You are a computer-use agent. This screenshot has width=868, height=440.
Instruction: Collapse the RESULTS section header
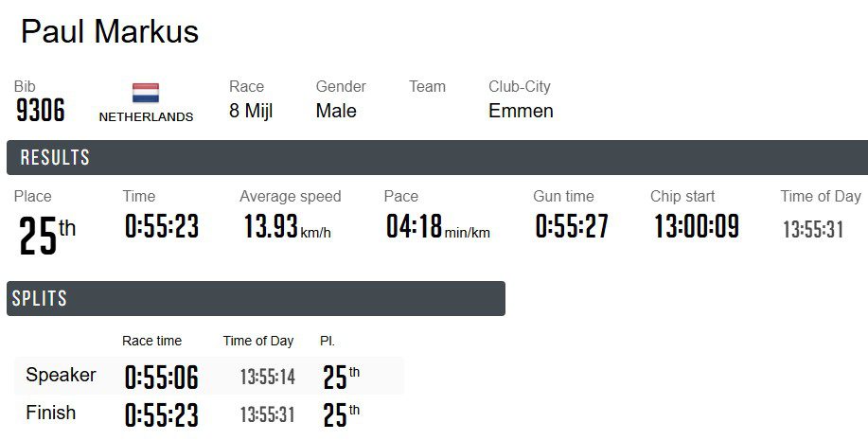click(x=436, y=157)
